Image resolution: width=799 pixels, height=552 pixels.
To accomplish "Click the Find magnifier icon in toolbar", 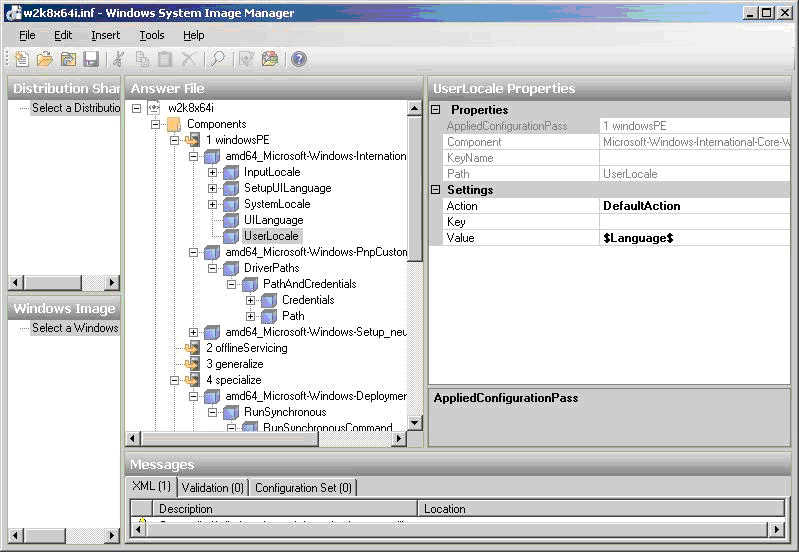I will pos(217,60).
